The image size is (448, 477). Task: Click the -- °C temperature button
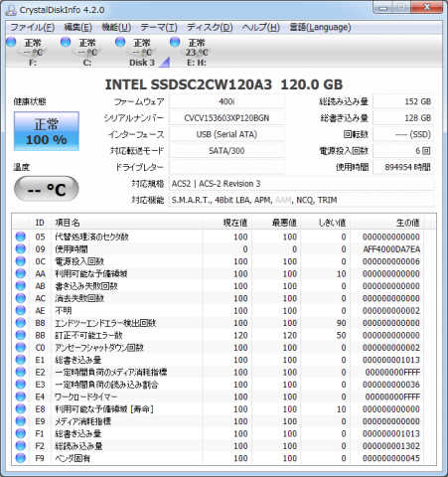[x=47, y=189]
